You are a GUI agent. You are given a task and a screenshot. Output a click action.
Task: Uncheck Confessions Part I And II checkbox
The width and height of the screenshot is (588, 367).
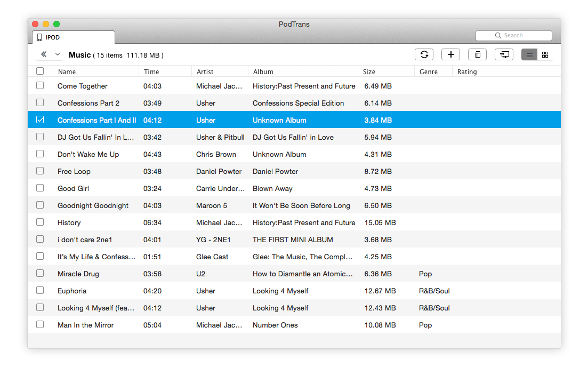pos(40,120)
